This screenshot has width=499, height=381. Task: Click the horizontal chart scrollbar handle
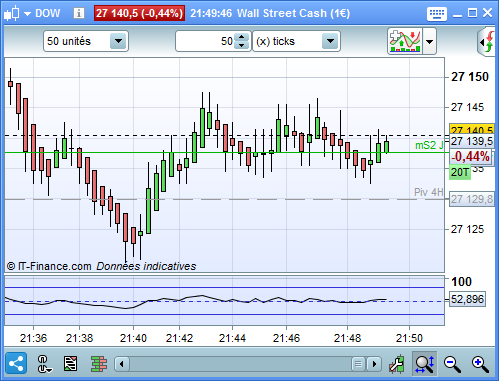pos(359,364)
